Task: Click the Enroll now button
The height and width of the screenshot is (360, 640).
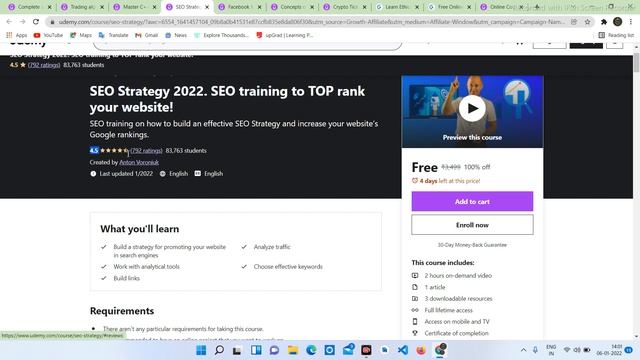Action: pos(472,225)
